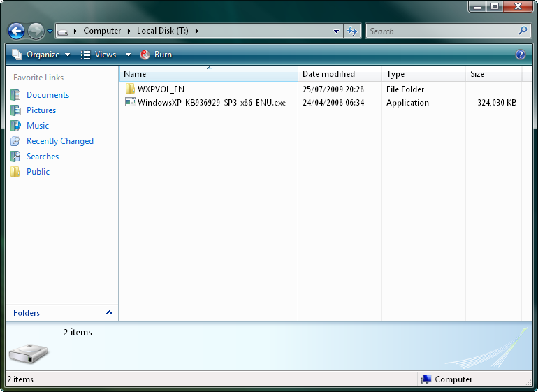Expand arrow between Computer and Local Disk

(x=129, y=31)
